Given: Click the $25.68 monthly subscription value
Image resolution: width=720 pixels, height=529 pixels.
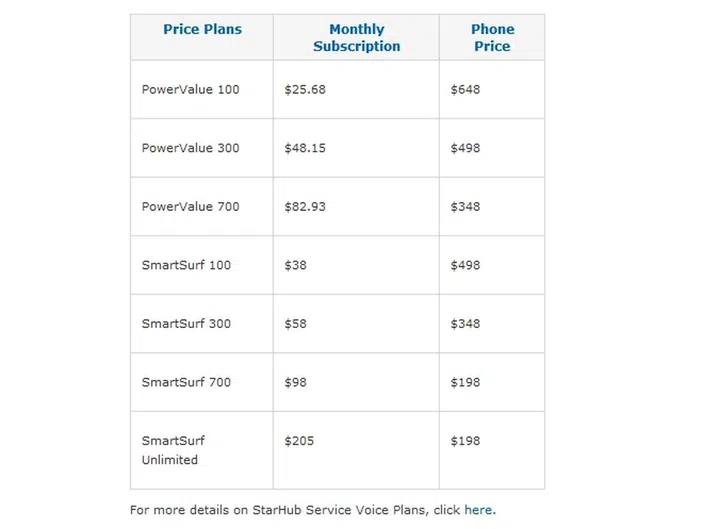Looking at the screenshot, I should [x=305, y=90].
